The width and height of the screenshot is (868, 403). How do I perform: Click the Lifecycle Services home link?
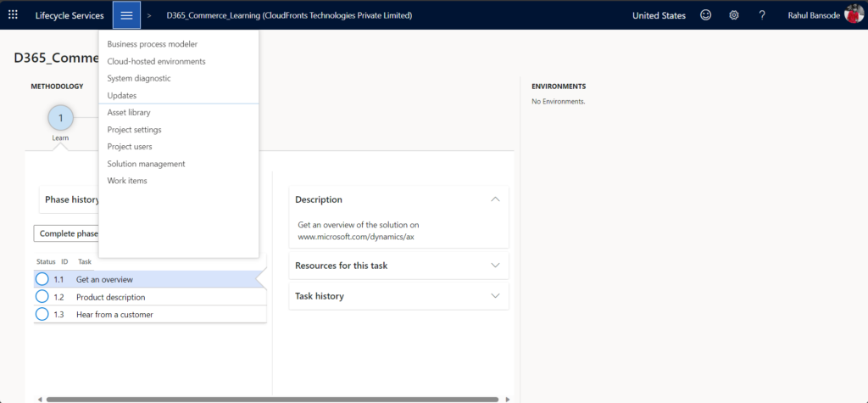(x=70, y=15)
